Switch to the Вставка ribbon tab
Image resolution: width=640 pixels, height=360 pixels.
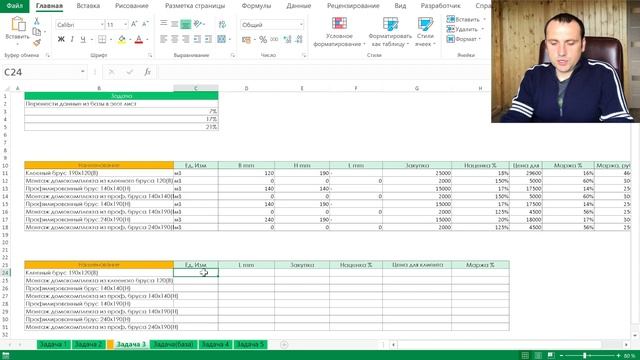[x=88, y=6]
